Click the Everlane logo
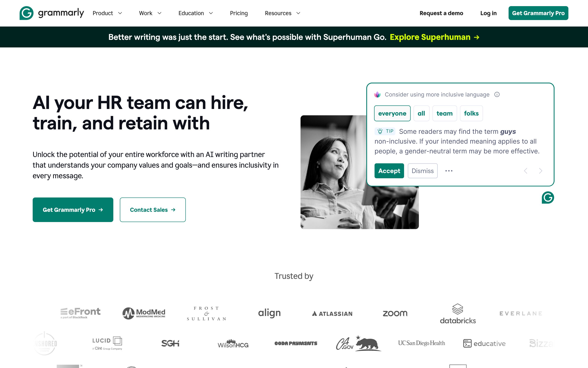588x368 pixels. [521, 313]
